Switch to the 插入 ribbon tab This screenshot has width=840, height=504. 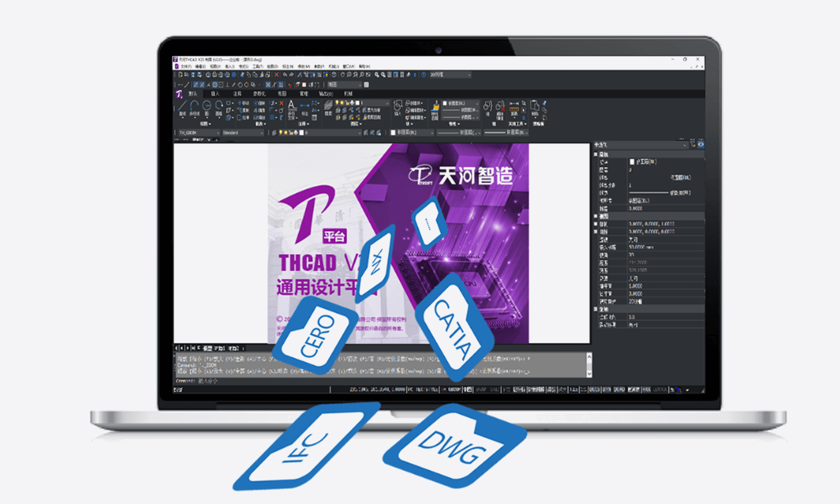(215, 94)
